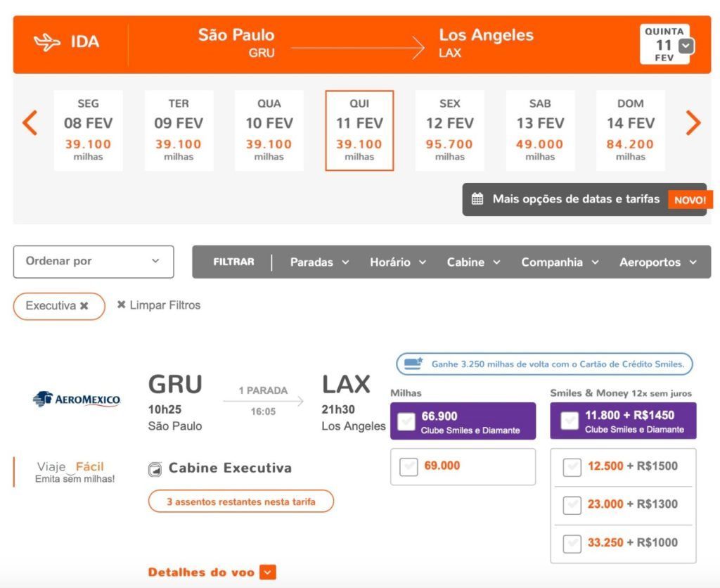
Task: Click the 21h30 arrival time
Action: click(338, 409)
